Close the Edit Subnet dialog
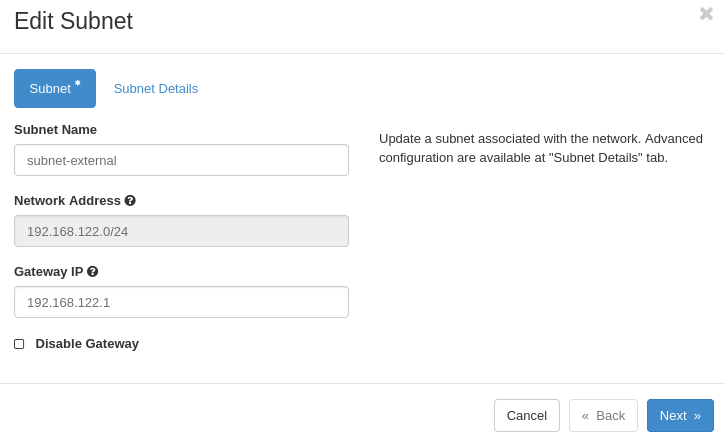 point(706,14)
